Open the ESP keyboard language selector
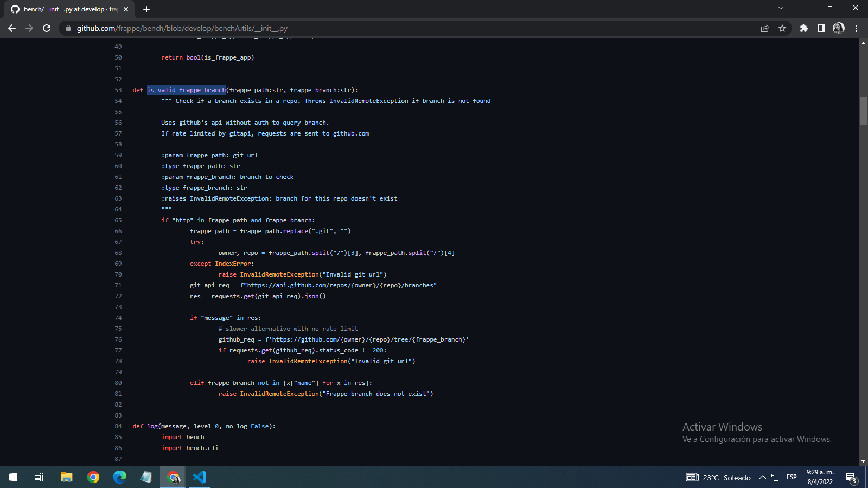The image size is (868, 488). pos(791,477)
